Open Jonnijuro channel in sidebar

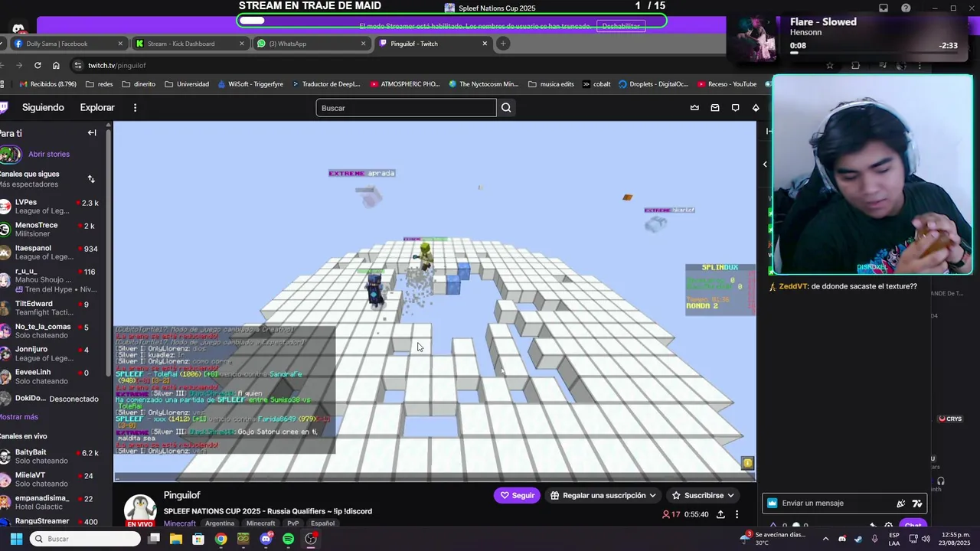point(50,354)
